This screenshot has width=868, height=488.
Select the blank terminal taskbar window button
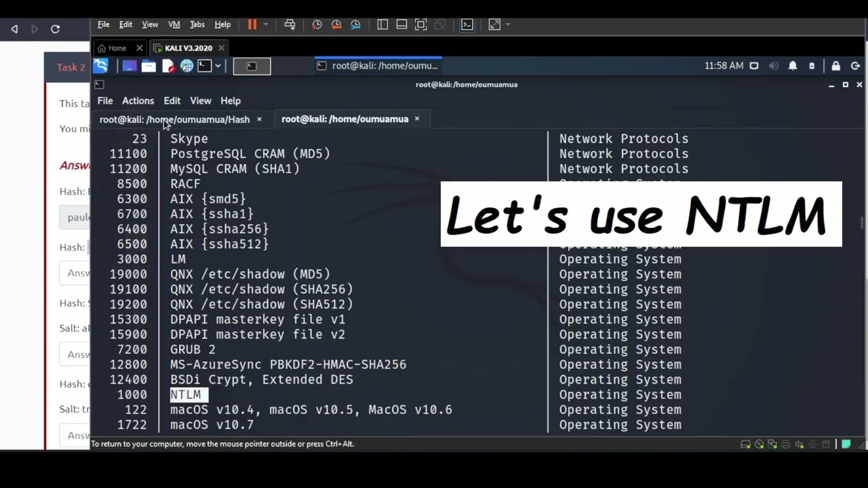[x=252, y=66]
